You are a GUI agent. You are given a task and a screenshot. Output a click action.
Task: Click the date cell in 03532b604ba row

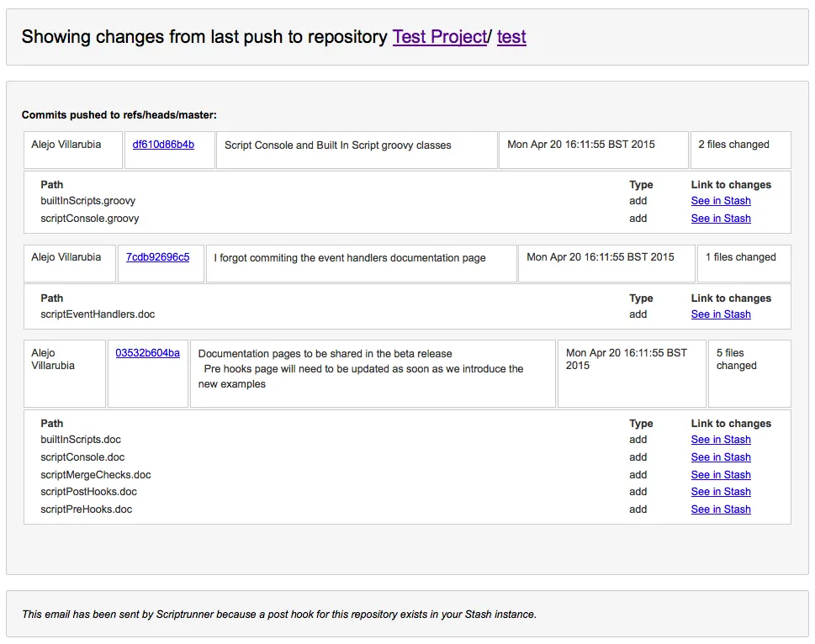click(632, 373)
